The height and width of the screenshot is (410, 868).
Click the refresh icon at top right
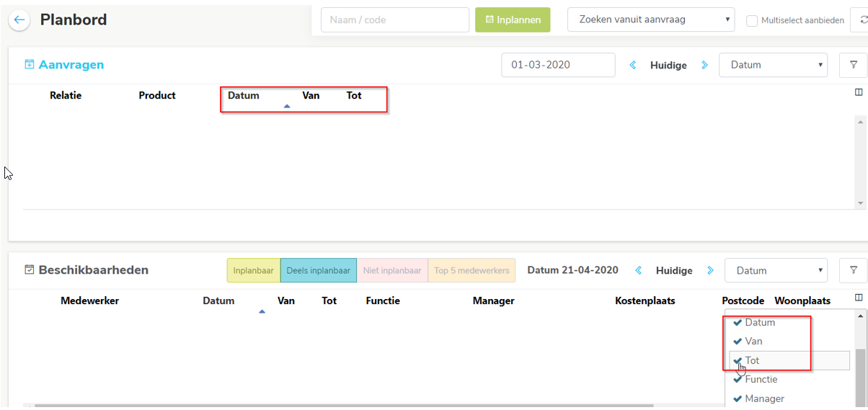(863, 20)
